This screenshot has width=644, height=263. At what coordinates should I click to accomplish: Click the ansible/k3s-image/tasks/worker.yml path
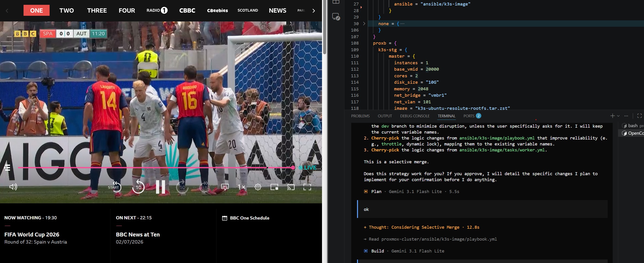[x=502, y=150]
